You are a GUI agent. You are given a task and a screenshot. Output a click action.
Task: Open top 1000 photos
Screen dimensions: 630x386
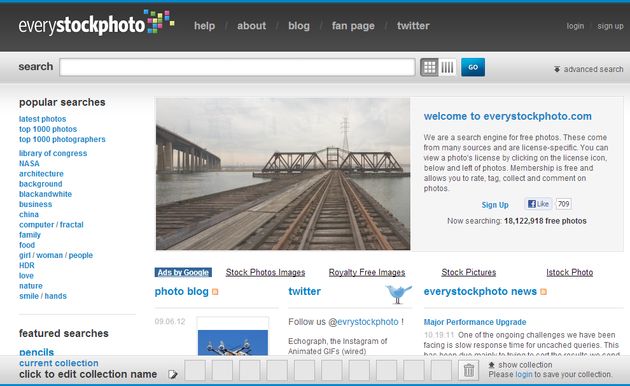point(48,129)
